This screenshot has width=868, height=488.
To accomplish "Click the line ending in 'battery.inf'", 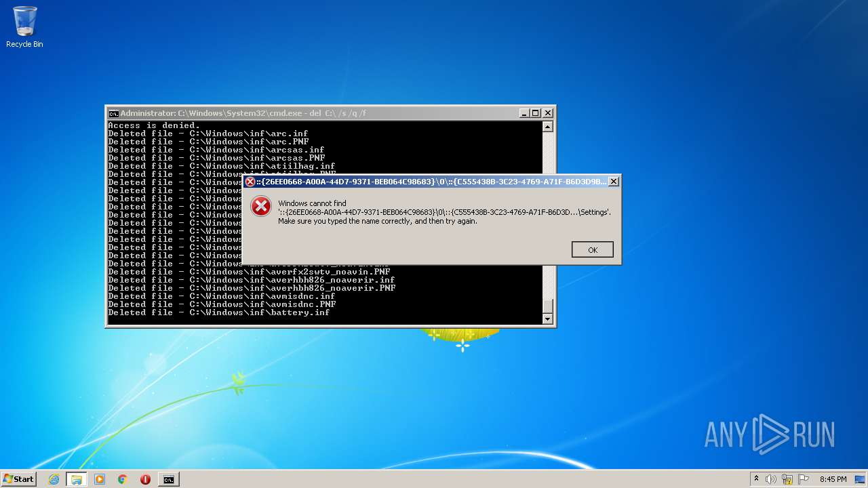I will (x=219, y=312).
